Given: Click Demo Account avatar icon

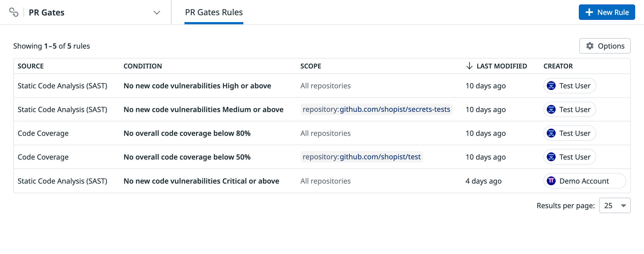Looking at the screenshot, I should click(551, 181).
